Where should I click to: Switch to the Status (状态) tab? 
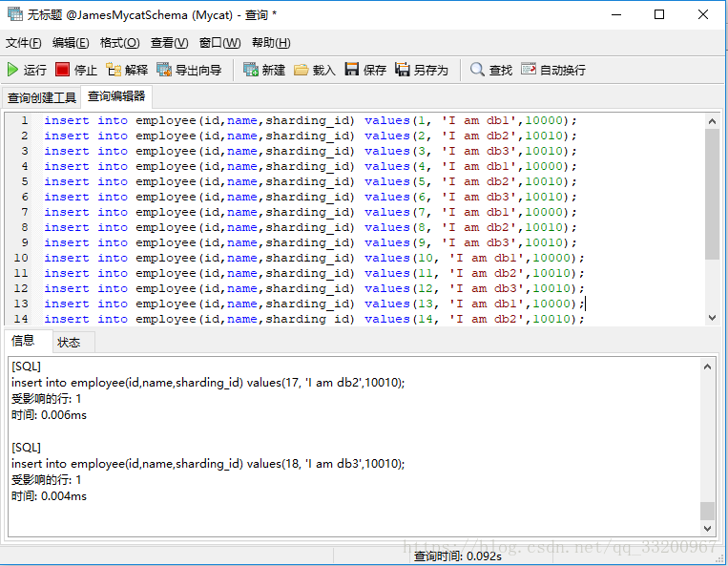click(x=69, y=342)
